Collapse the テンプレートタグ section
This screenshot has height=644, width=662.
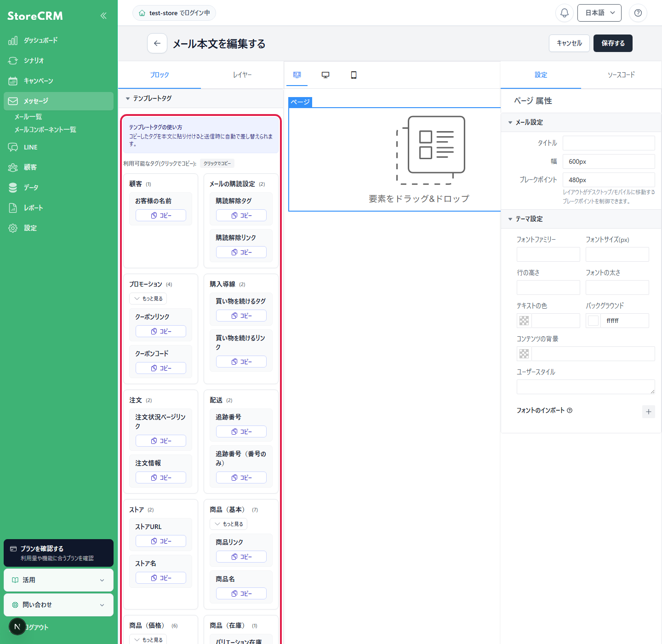click(x=201, y=98)
